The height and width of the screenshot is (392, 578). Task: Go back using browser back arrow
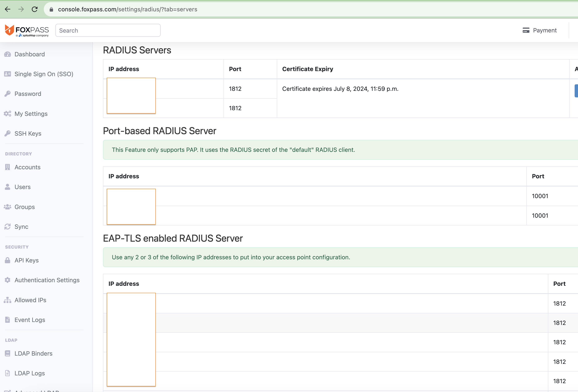[8, 9]
